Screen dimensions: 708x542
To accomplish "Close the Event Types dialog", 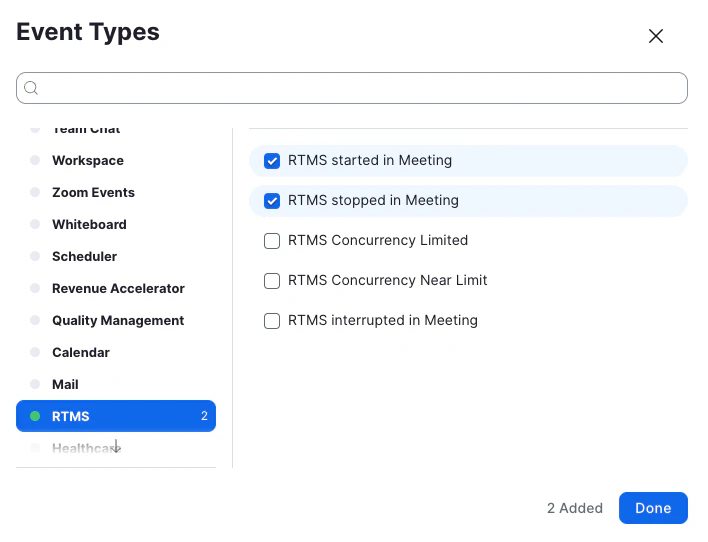I will click(656, 36).
